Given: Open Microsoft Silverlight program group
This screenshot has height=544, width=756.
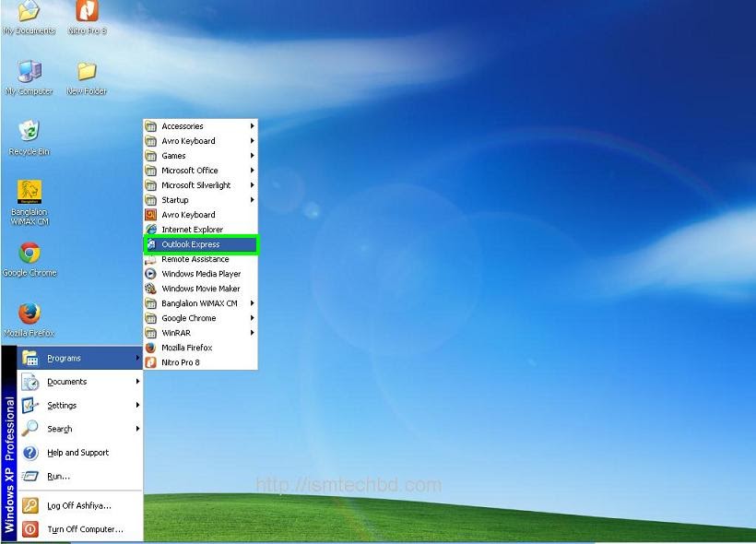Looking at the screenshot, I should pyautogui.click(x=201, y=185).
